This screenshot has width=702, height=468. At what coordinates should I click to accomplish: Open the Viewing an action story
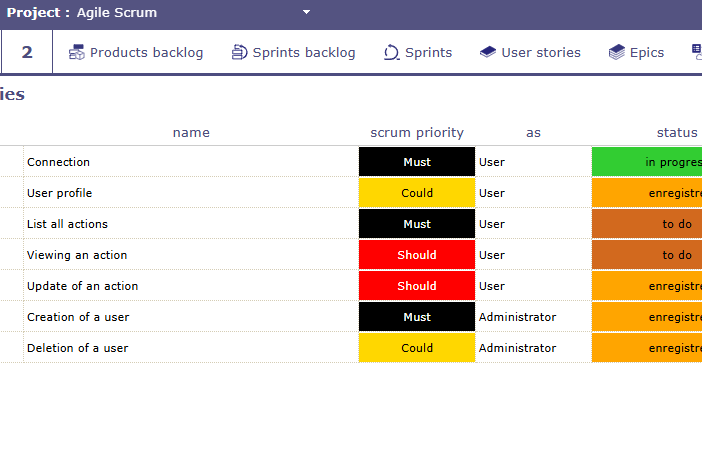click(x=77, y=255)
